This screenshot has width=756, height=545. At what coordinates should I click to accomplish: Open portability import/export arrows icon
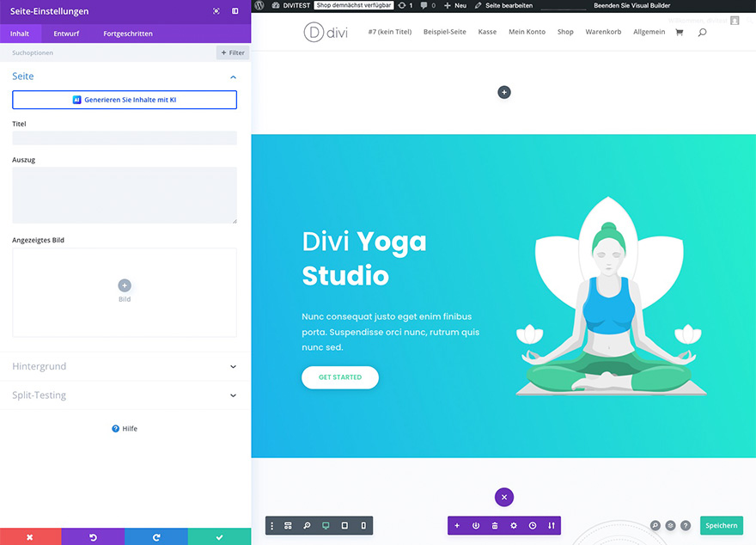552,525
